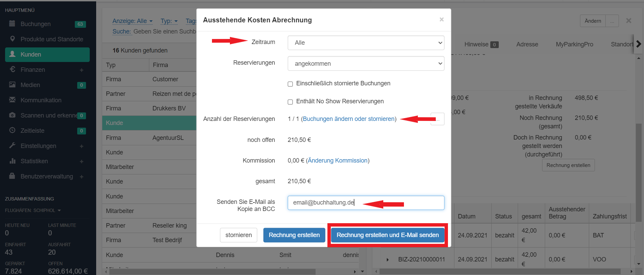Click the Finanzen euro icon
Image resolution: width=644 pixels, height=275 pixels.
[12, 69]
